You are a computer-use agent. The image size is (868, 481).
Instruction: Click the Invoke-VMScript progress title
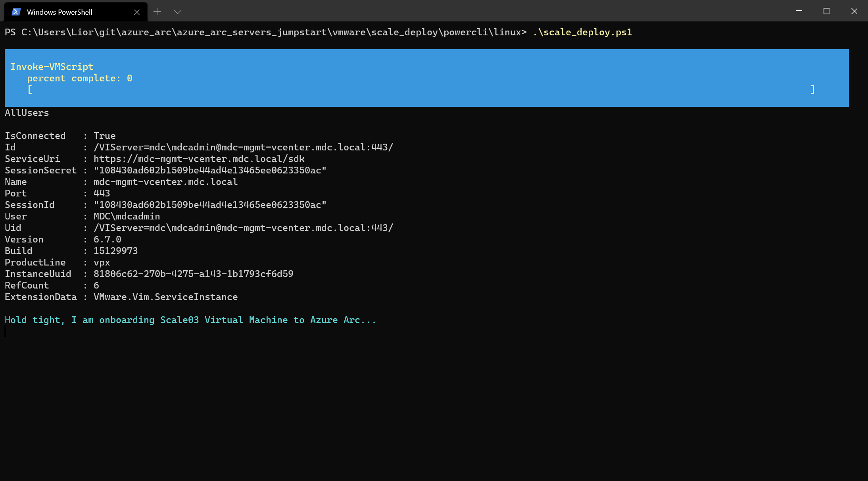(x=52, y=67)
